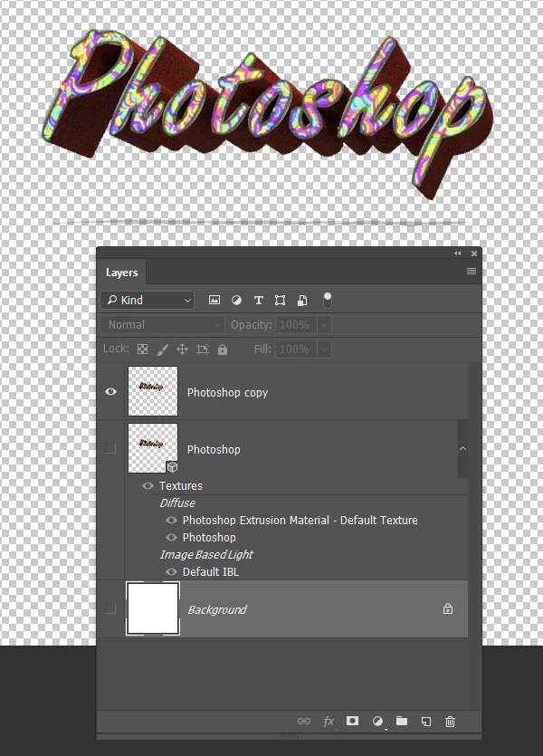
Task: Click Image Based Light heading
Action: tap(206, 554)
